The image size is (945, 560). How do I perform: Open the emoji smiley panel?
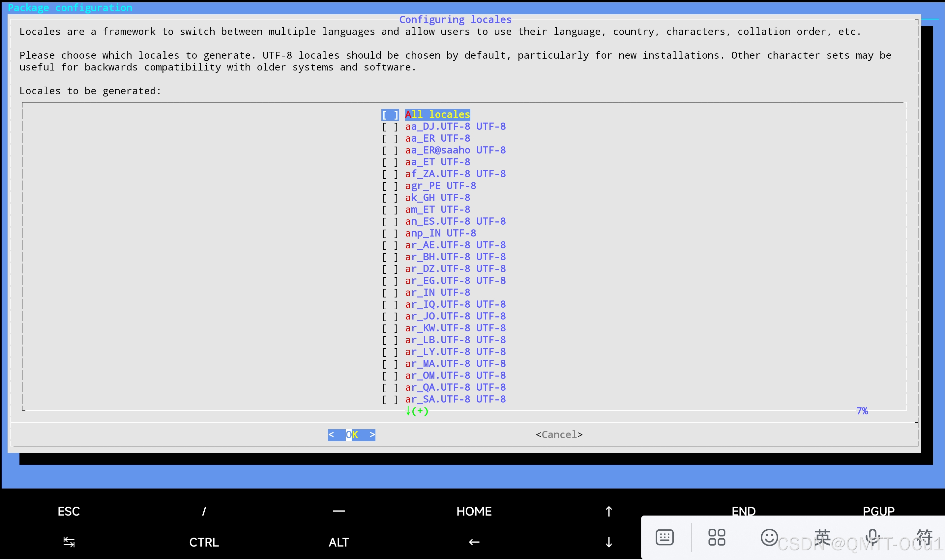pos(769,537)
